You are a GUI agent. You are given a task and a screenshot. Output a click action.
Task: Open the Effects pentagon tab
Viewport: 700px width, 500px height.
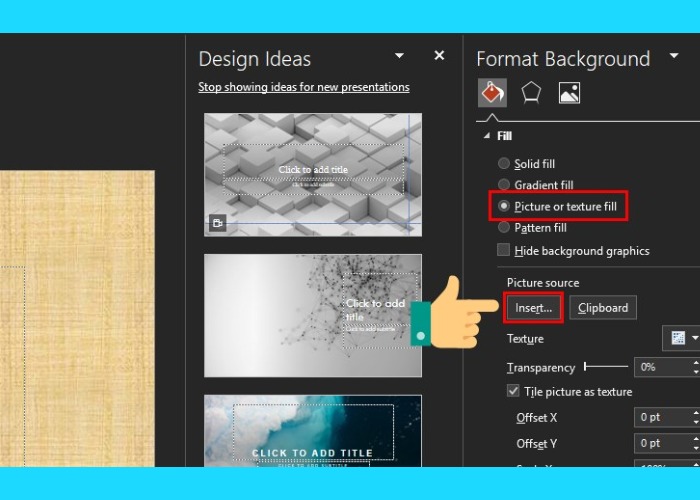[x=531, y=92]
